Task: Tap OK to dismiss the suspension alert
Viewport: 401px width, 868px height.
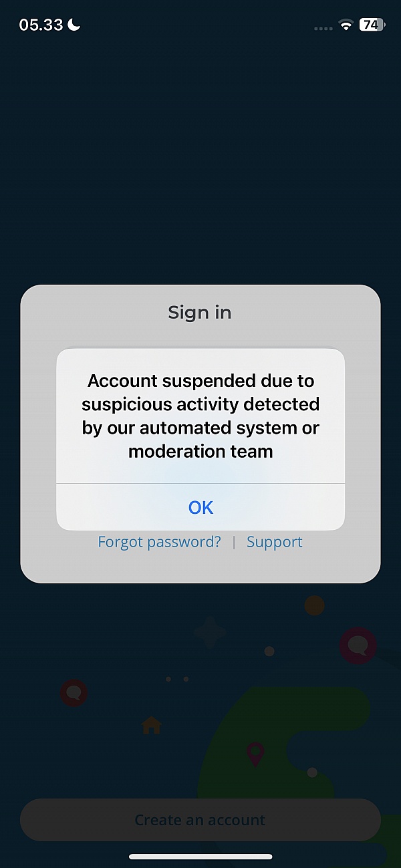Action: point(200,507)
